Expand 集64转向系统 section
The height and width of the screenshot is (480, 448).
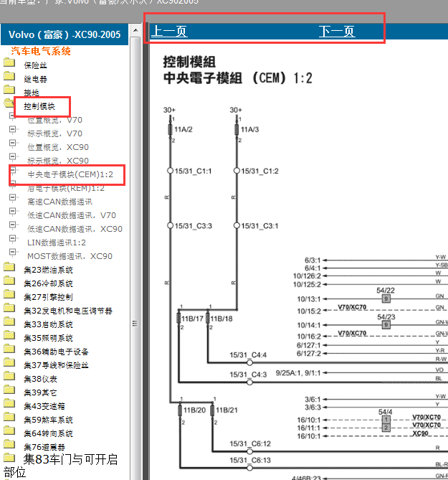click(48, 433)
